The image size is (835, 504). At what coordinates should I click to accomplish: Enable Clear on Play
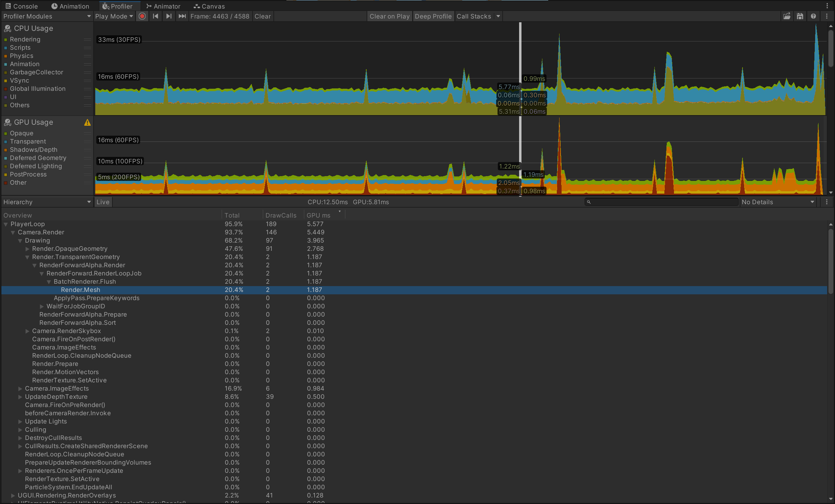(x=389, y=16)
